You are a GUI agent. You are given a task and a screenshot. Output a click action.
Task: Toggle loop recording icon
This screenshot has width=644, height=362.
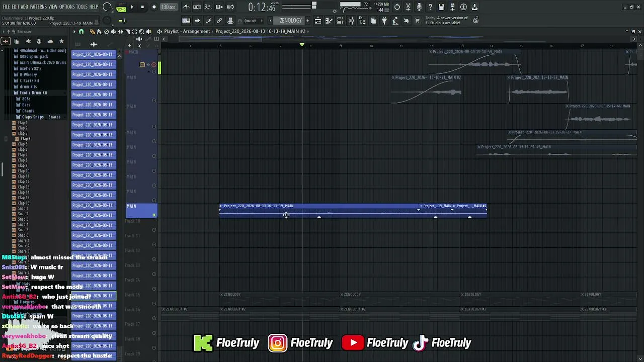(230, 7)
